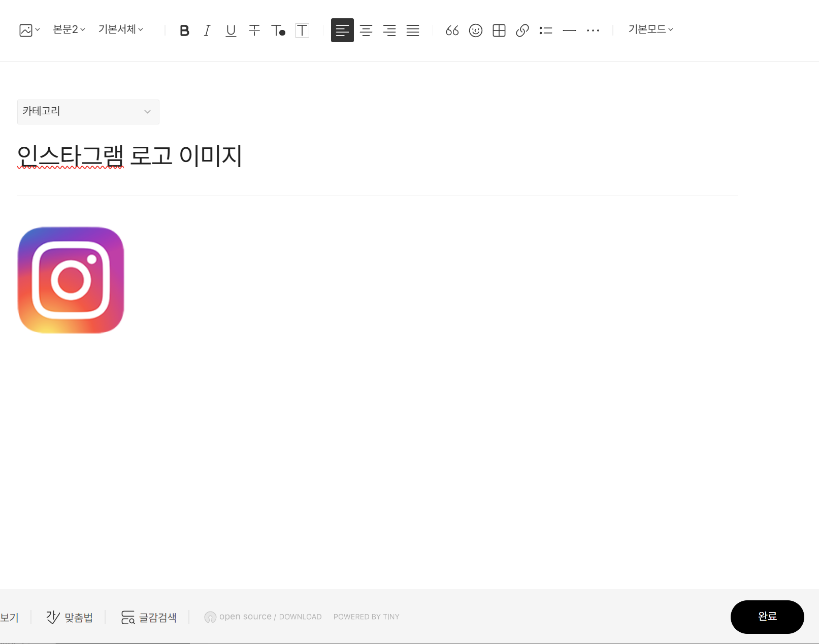Open the DOWNLOAD link
The width and height of the screenshot is (819, 644).
(x=300, y=617)
